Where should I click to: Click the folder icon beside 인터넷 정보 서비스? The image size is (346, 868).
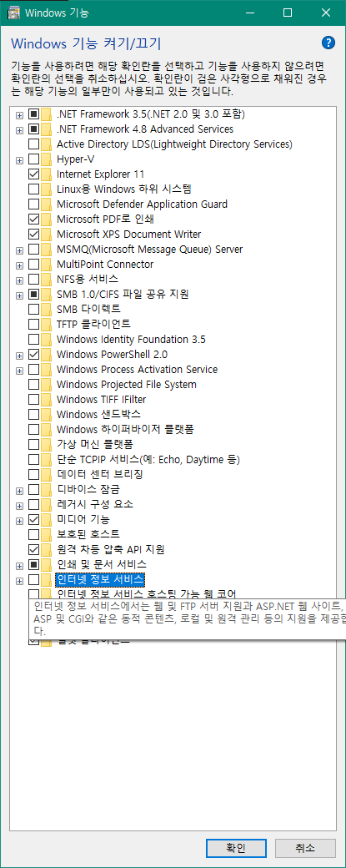pyautogui.click(x=47, y=579)
